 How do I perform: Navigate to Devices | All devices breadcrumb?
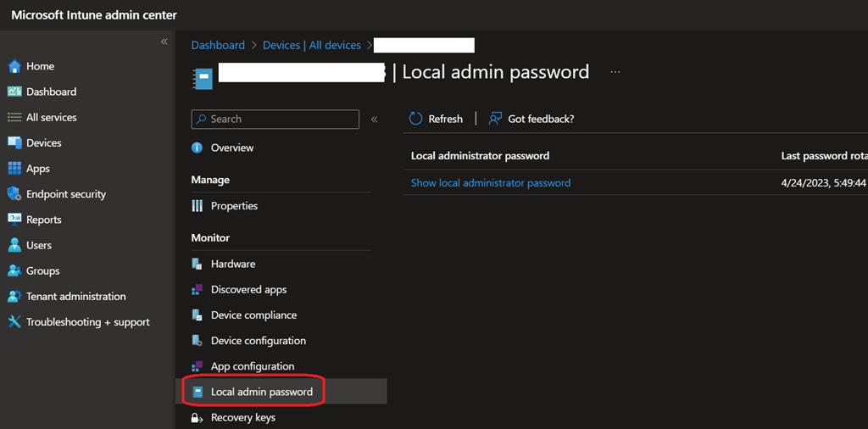point(311,46)
